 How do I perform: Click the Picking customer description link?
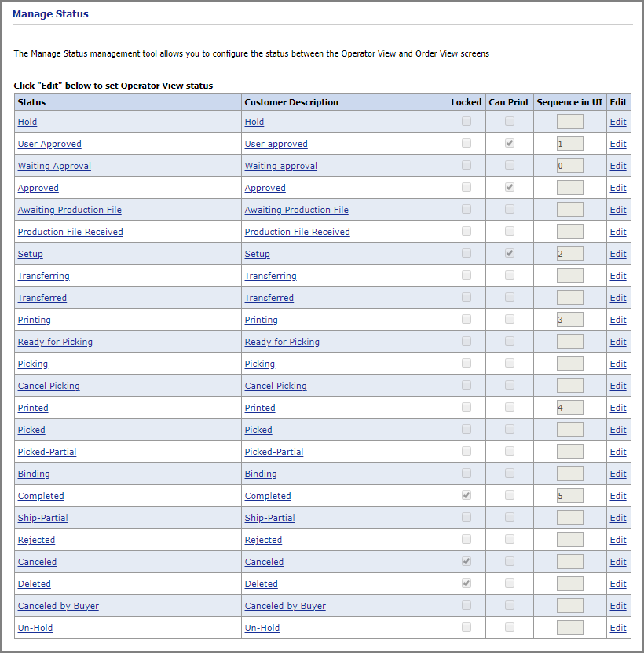coord(260,364)
